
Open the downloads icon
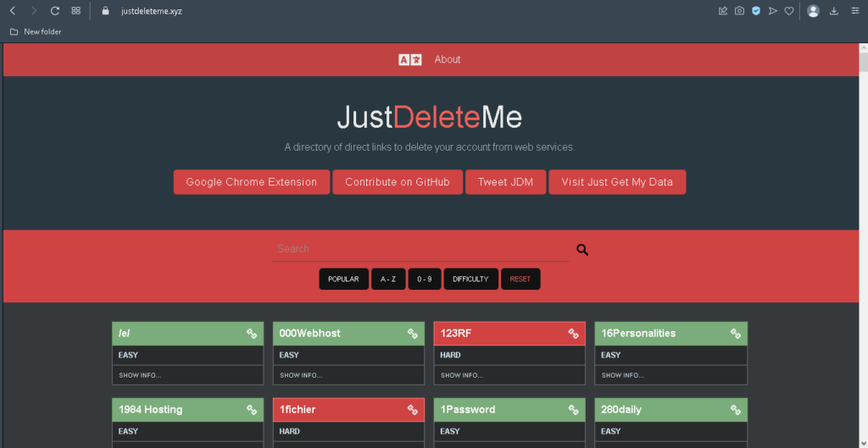coord(834,10)
